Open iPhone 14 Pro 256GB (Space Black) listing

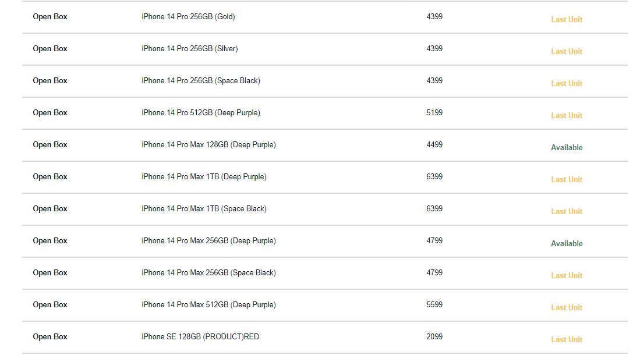coord(201,81)
